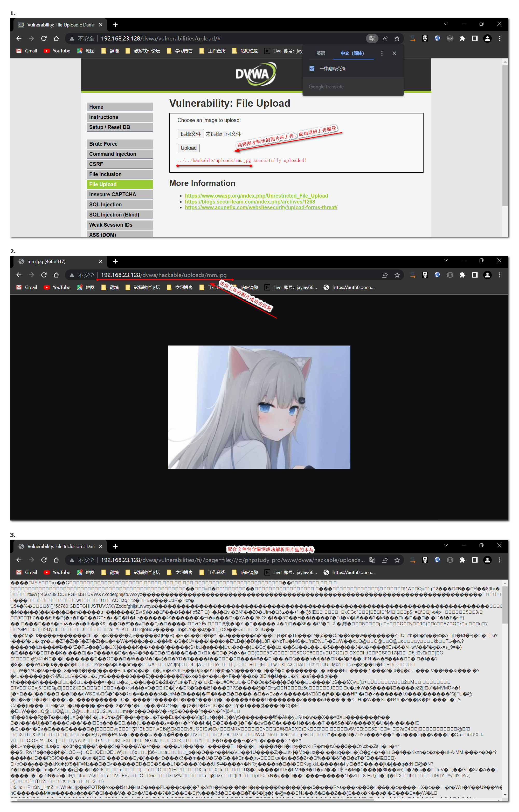Bookmark the File Upload page with star icon

coord(397,38)
